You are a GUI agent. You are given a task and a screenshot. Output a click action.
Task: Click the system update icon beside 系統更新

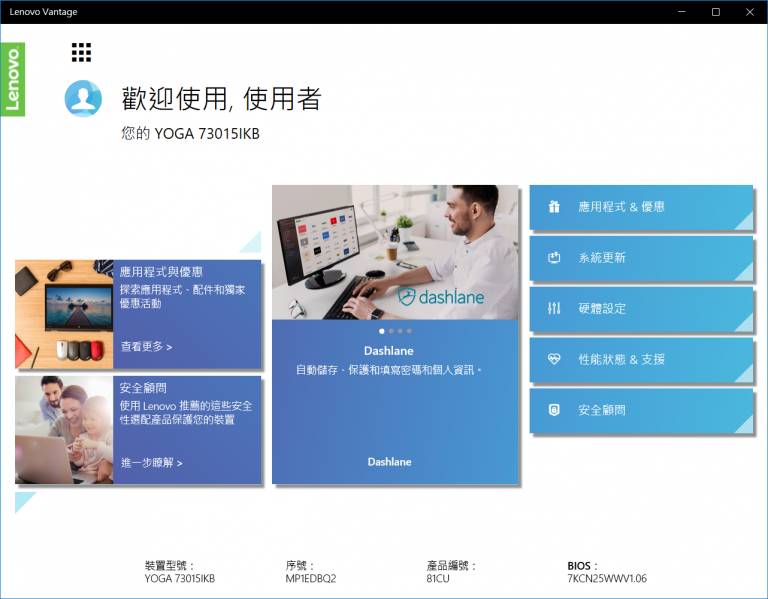pyautogui.click(x=554, y=258)
